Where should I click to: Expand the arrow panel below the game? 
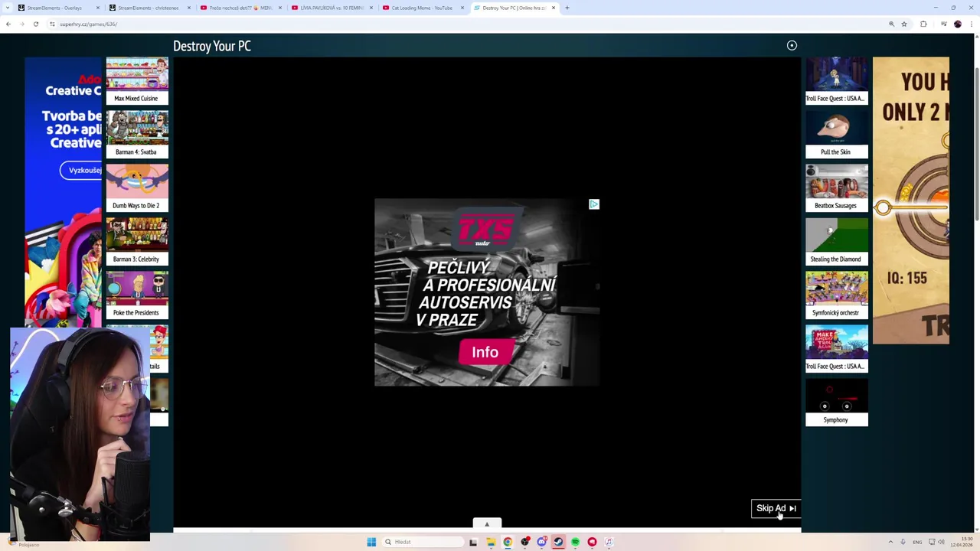coord(487,524)
